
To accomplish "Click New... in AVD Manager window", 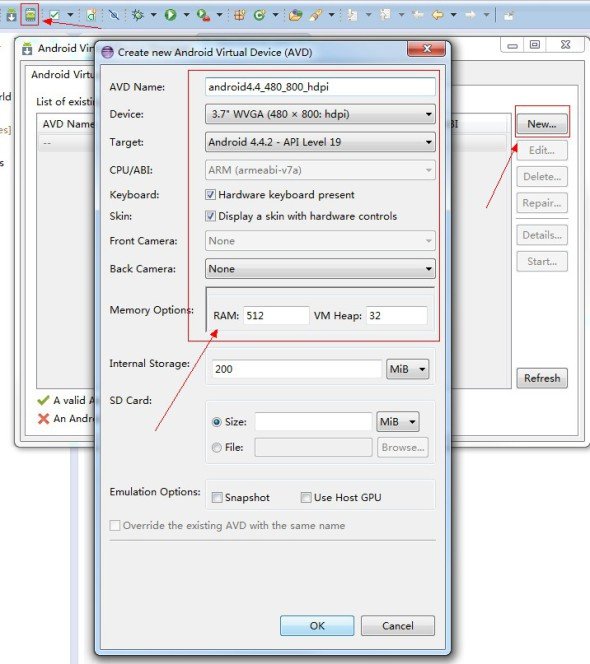I will [x=542, y=124].
